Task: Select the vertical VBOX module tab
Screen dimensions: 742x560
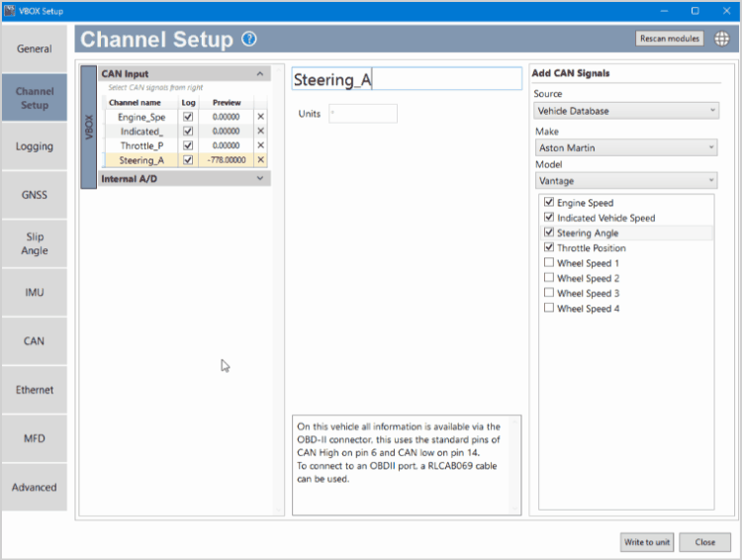Action: click(x=88, y=127)
